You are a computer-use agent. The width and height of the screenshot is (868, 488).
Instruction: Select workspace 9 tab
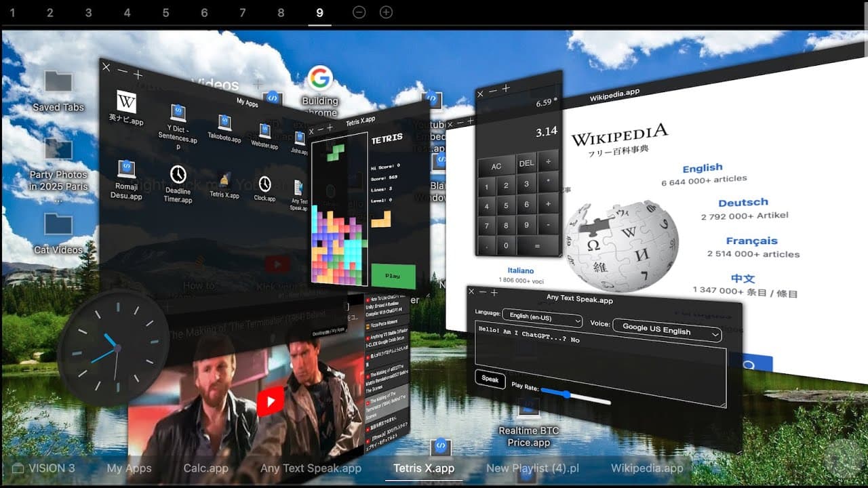click(319, 12)
